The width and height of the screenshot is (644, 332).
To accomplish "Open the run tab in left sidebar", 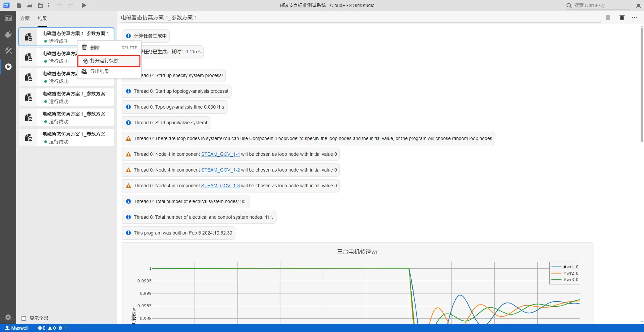I will coord(8,67).
